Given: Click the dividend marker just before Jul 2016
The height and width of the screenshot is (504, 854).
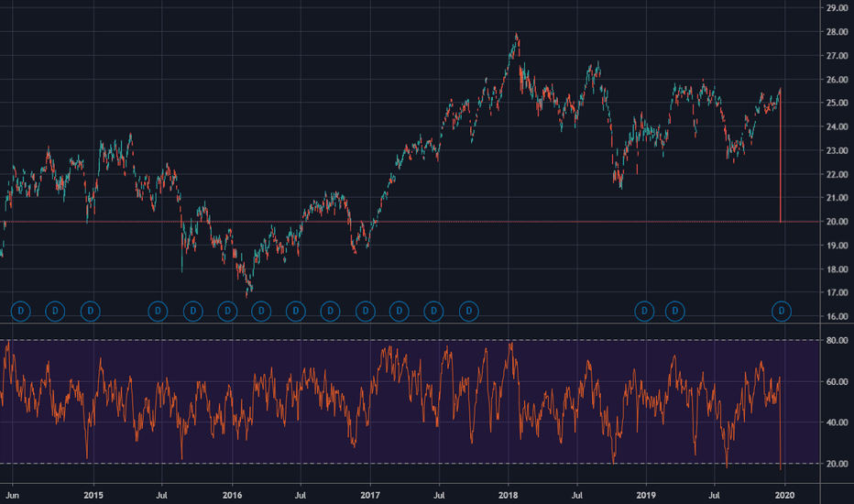Looking at the screenshot, I should tap(296, 312).
